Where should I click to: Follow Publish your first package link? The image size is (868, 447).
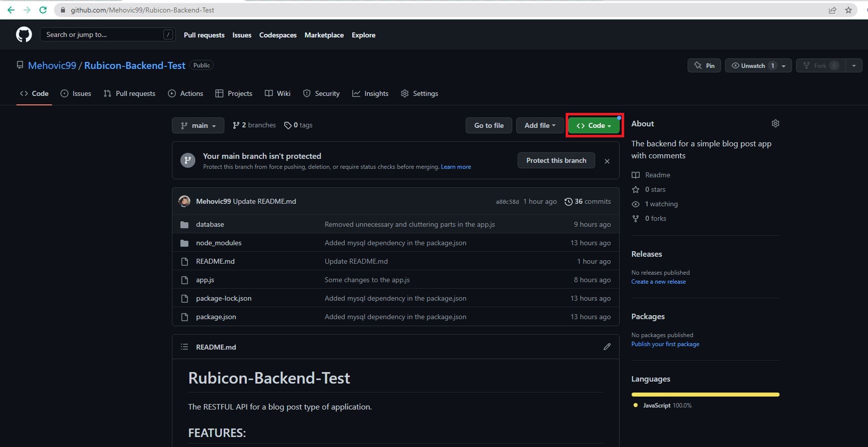pyautogui.click(x=665, y=344)
